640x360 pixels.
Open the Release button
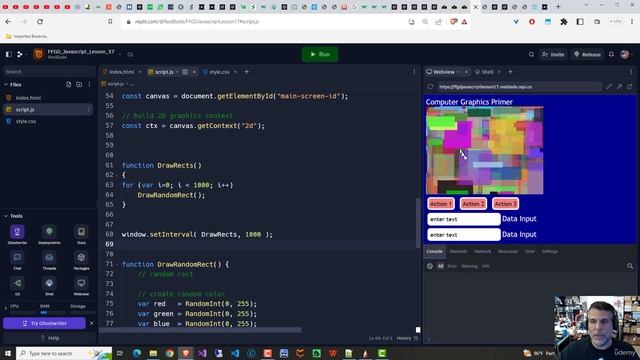pos(587,54)
